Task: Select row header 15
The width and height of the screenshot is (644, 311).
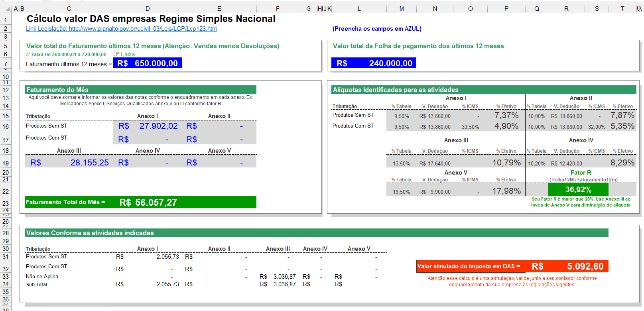Action: point(6,116)
